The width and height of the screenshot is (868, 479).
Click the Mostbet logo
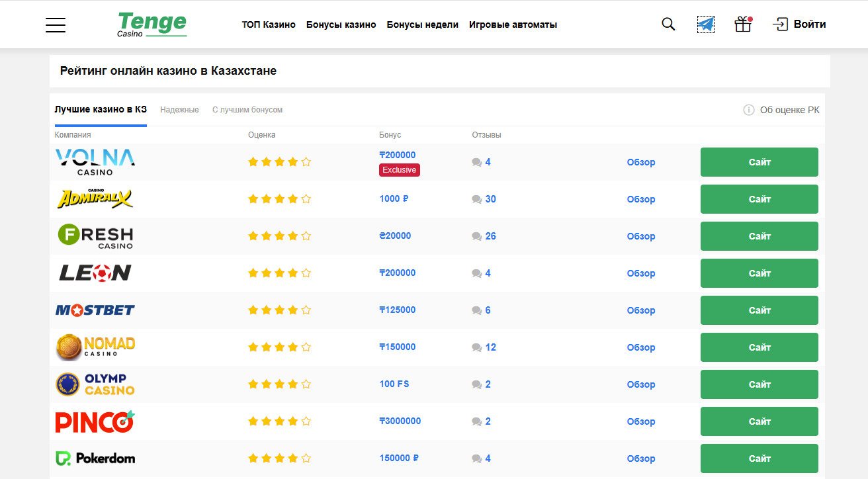95,310
